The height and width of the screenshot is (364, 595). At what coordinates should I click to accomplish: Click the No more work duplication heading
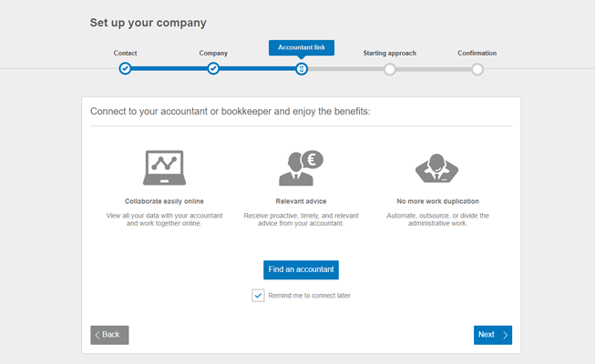[x=437, y=200]
